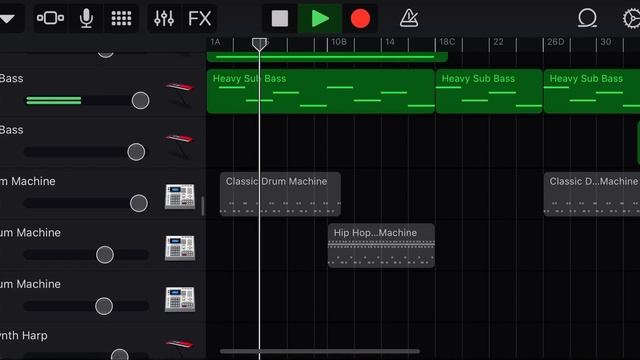The height and width of the screenshot is (360, 640).
Task: Select Heavy Sub Bass region starting at bar 1A
Action: [321, 91]
